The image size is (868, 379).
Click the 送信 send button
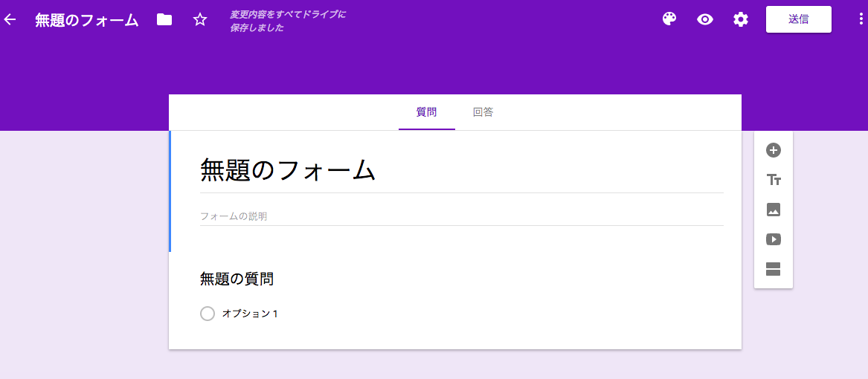(x=799, y=19)
